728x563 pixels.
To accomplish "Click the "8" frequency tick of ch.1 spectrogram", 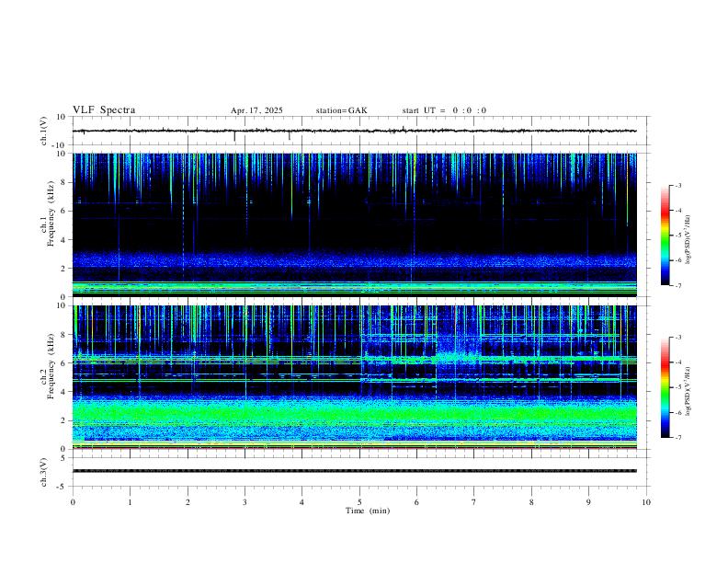I will 63,182.
